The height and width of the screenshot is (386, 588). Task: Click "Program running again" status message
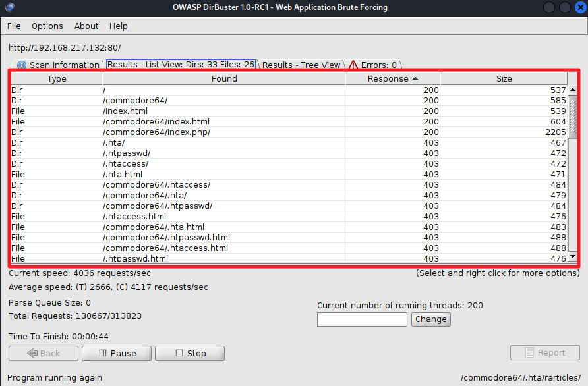[54, 377]
